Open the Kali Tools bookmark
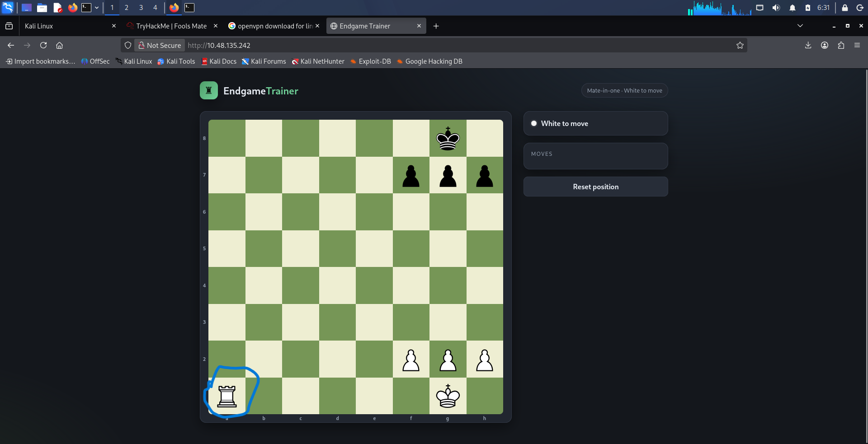 coord(176,61)
